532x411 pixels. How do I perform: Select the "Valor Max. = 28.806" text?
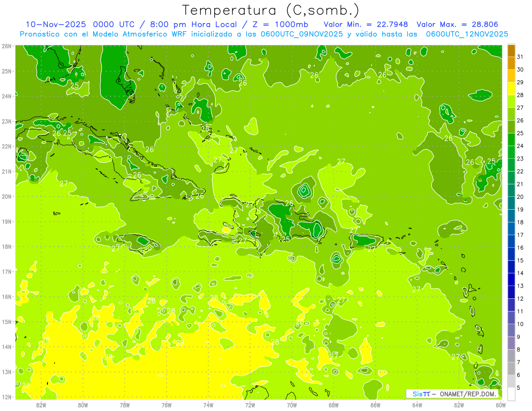coord(457,24)
